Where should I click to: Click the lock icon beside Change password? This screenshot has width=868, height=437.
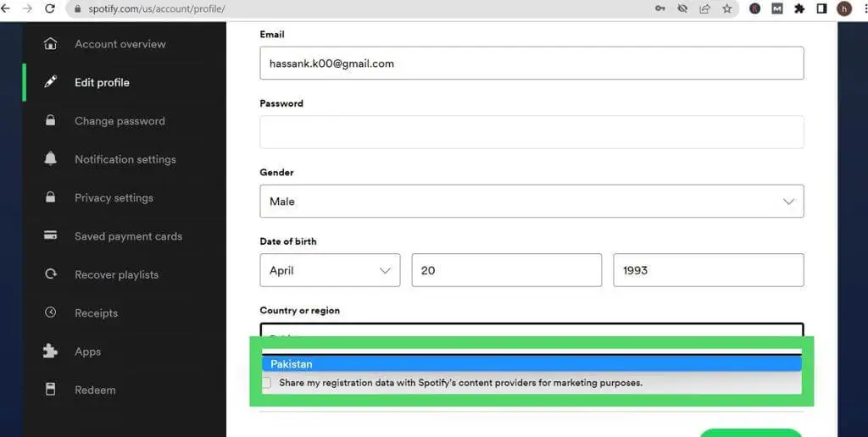tap(50, 120)
